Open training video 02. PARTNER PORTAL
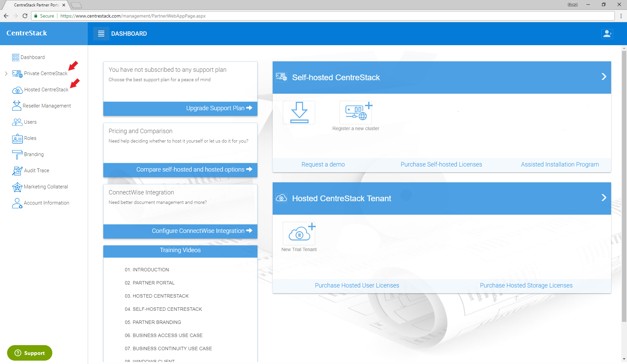 click(150, 283)
